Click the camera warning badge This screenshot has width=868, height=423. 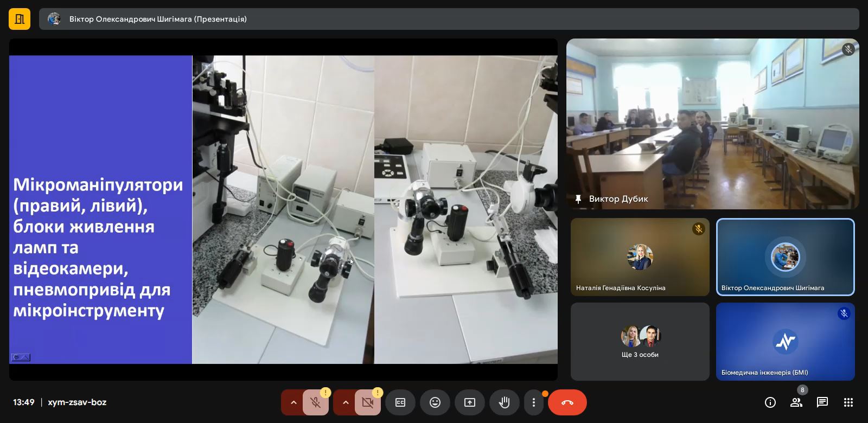378,392
